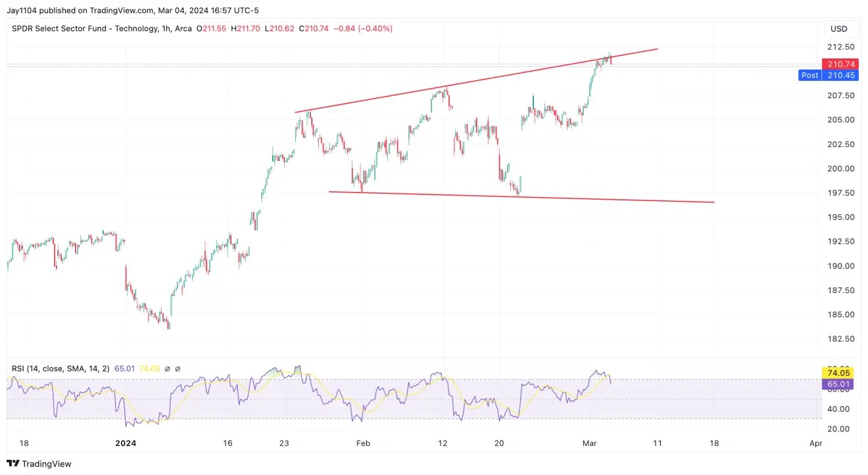This screenshot has width=868, height=475.
Task: Click the USD currency button
Action: (x=839, y=29)
